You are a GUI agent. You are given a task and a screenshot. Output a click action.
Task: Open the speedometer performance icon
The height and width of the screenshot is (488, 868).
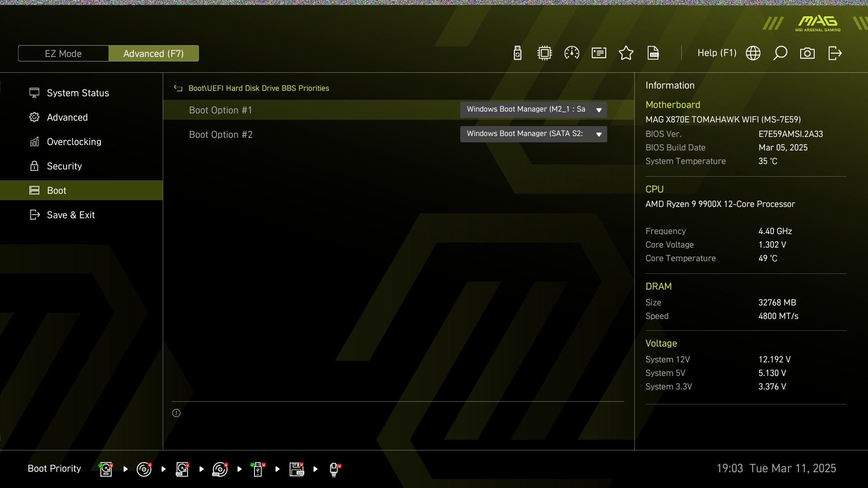pyautogui.click(x=572, y=53)
